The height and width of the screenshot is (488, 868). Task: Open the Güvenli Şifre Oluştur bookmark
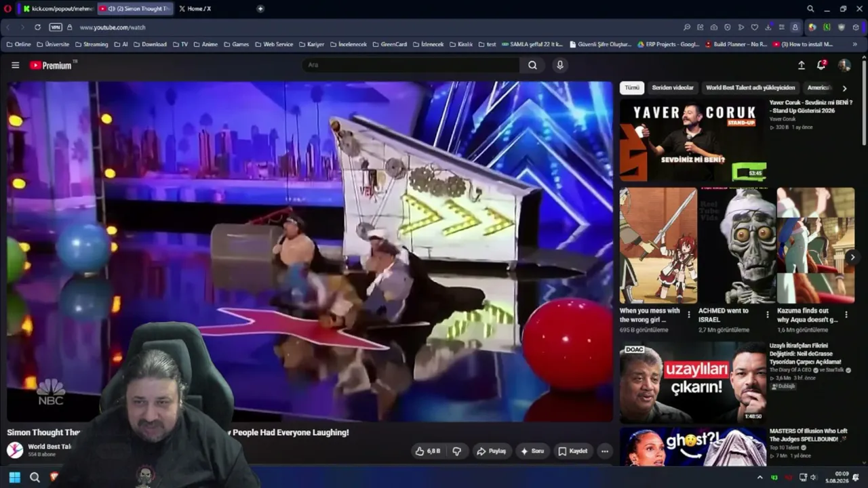pyautogui.click(x=600, y=44)
